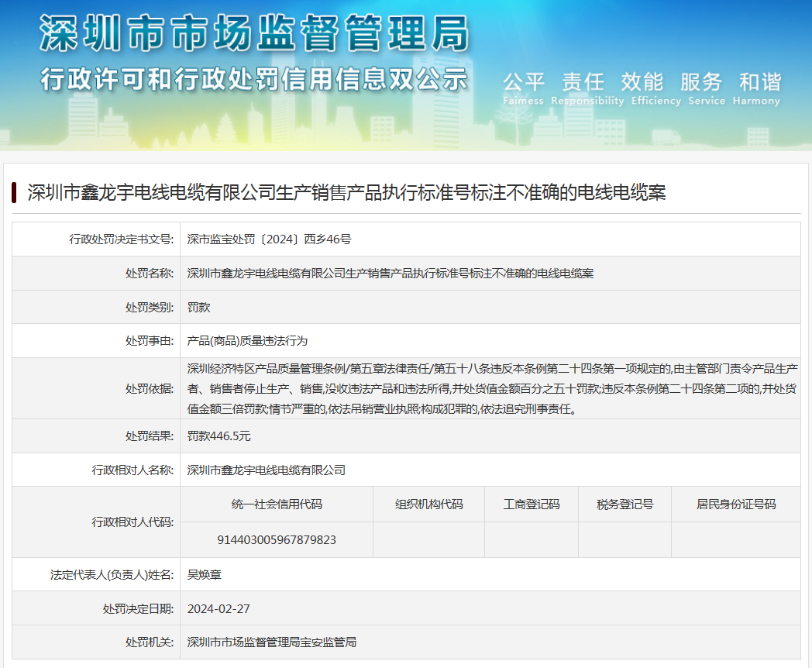
Task: Select the 处罚决定日期 label
Action: tap(138, 609)
